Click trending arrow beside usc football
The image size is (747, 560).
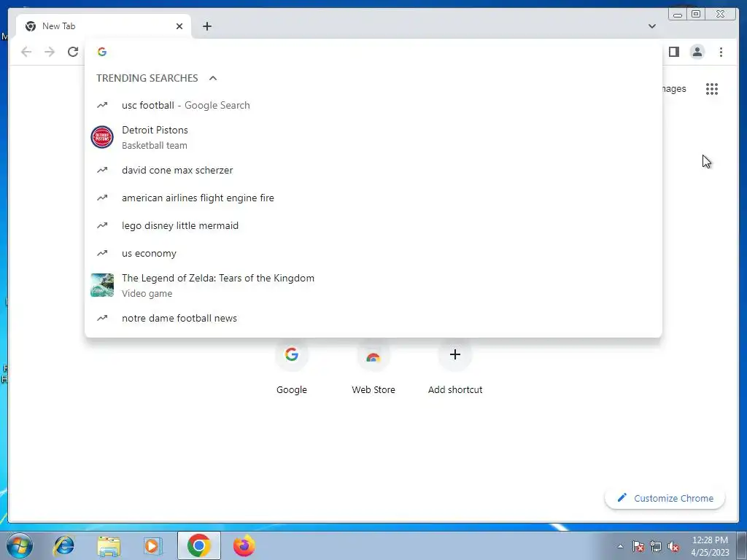(x=102, y=105)
